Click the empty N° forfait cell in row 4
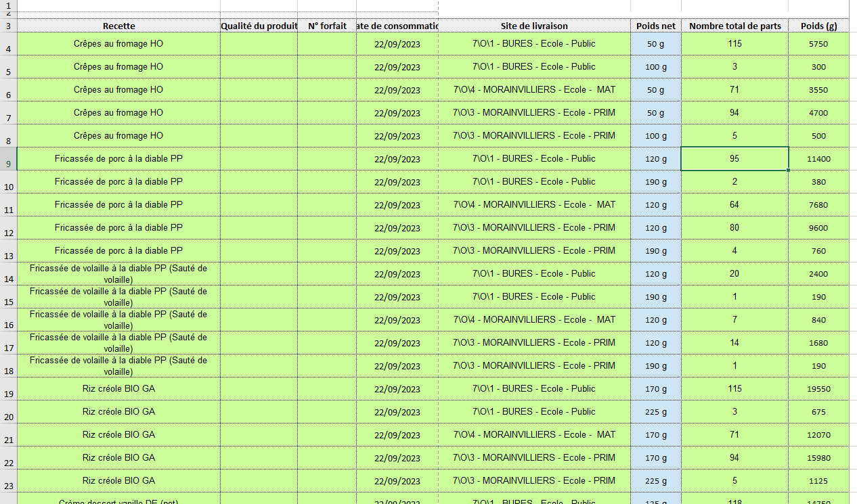 327,44
